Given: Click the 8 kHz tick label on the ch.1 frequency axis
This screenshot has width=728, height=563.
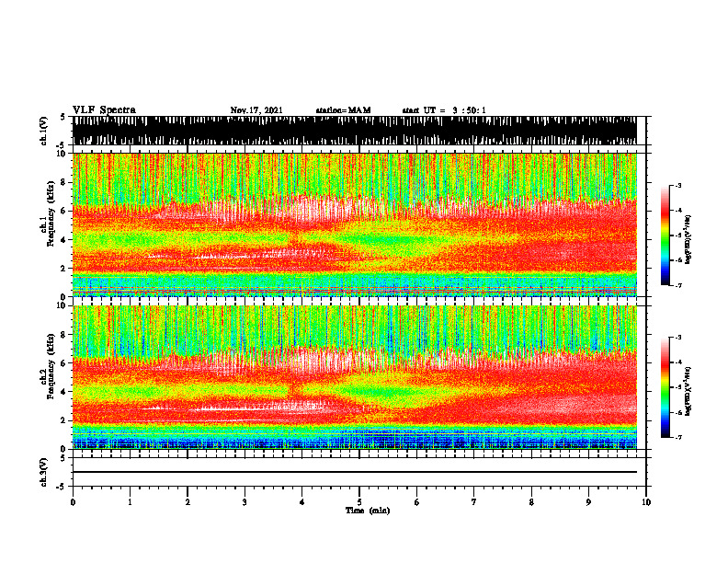Looking at the screenshot, I should 63,182.
